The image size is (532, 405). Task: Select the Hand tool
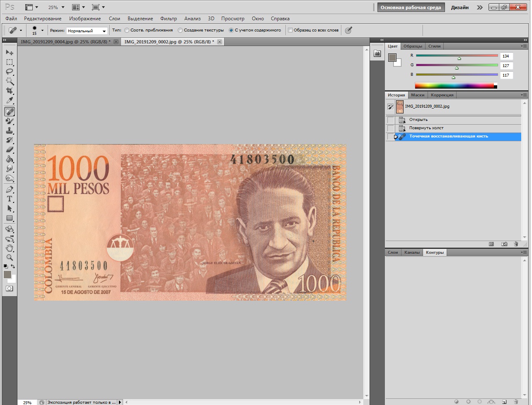point(10,248)
